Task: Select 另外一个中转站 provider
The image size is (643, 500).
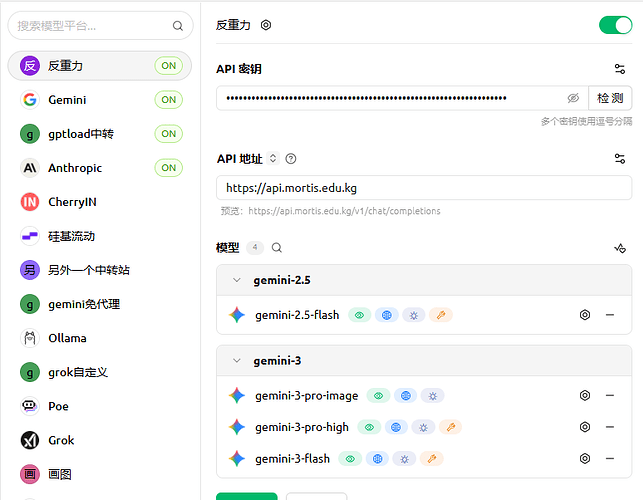Action: coord(100,270)
